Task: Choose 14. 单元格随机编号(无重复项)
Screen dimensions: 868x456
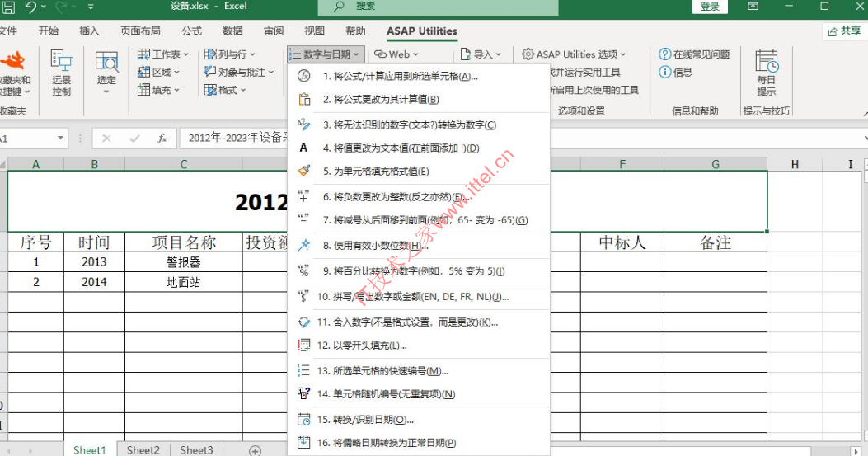Action: coord(419,394)
